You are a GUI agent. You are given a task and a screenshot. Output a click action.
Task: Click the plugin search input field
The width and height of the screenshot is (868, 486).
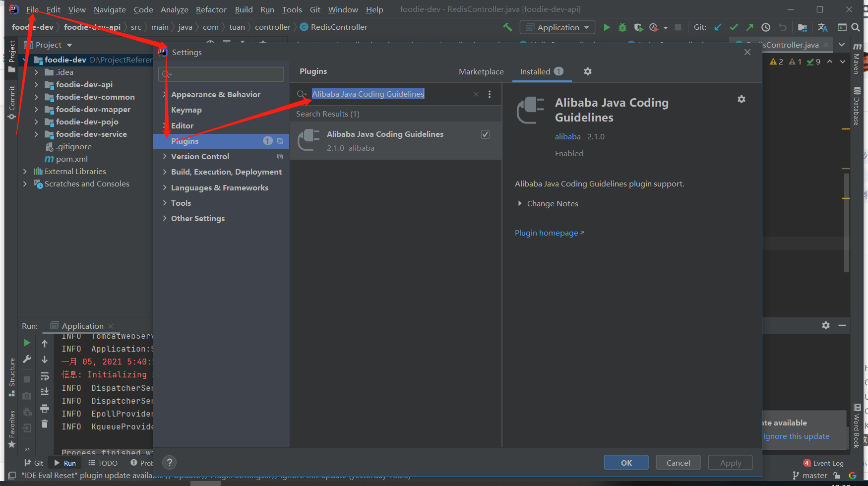pyautogui.click(x=390, y=94)
